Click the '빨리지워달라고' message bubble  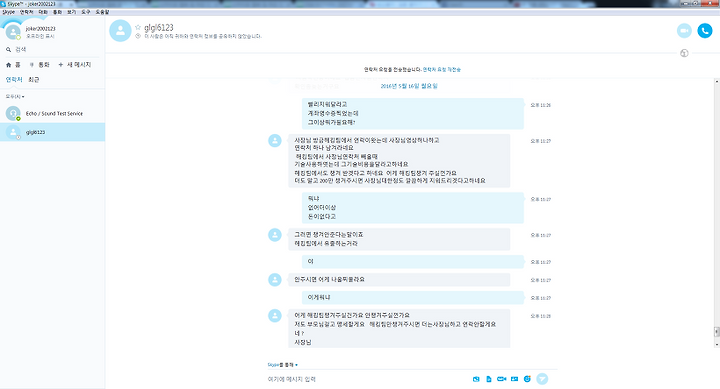click(412, 113)
